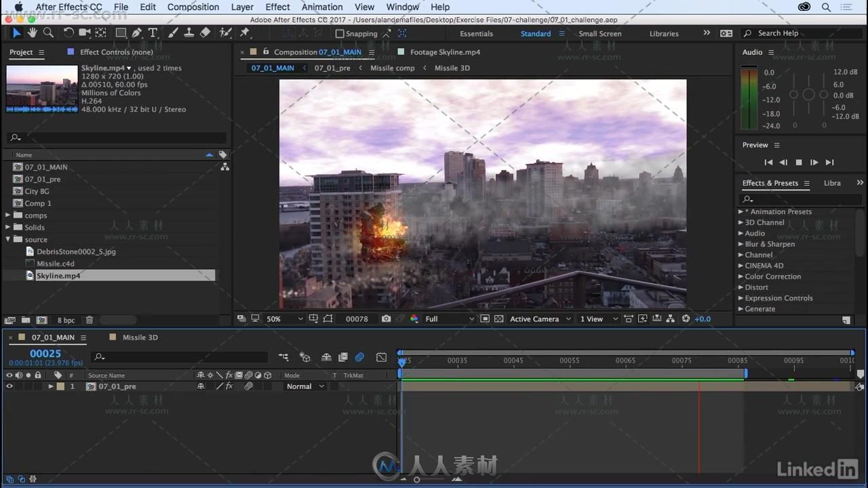Open composition mini-flowchart in timeline
This screenshot has height=488, width=868.
point(283,357)
